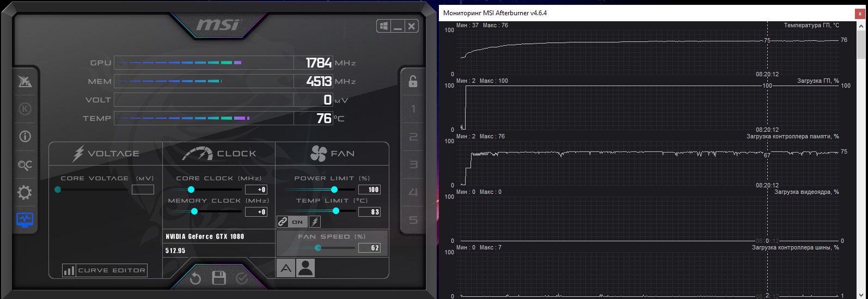Toggle the profile lock padlock icon
This screenshot has width=868, height=299.
413,81
